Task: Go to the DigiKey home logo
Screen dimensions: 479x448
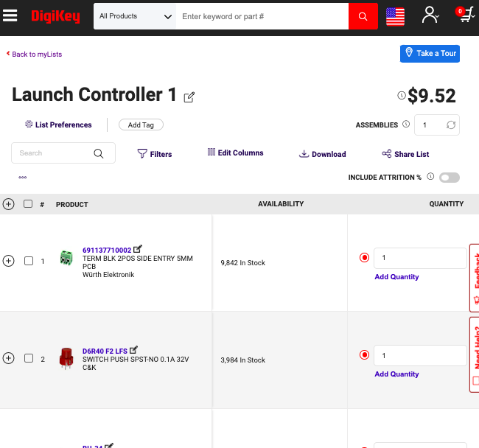Action: [55, 16]
